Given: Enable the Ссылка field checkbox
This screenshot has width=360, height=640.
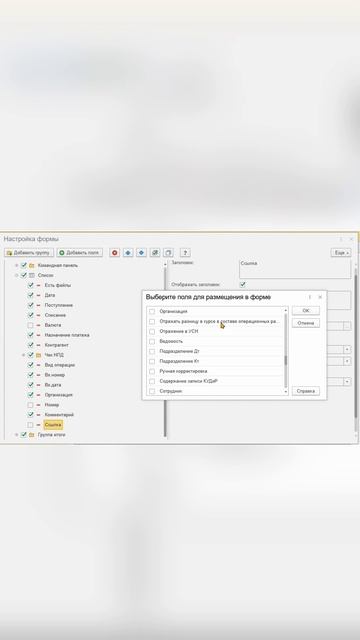Looking at the screenshot, I should (31, 425).
